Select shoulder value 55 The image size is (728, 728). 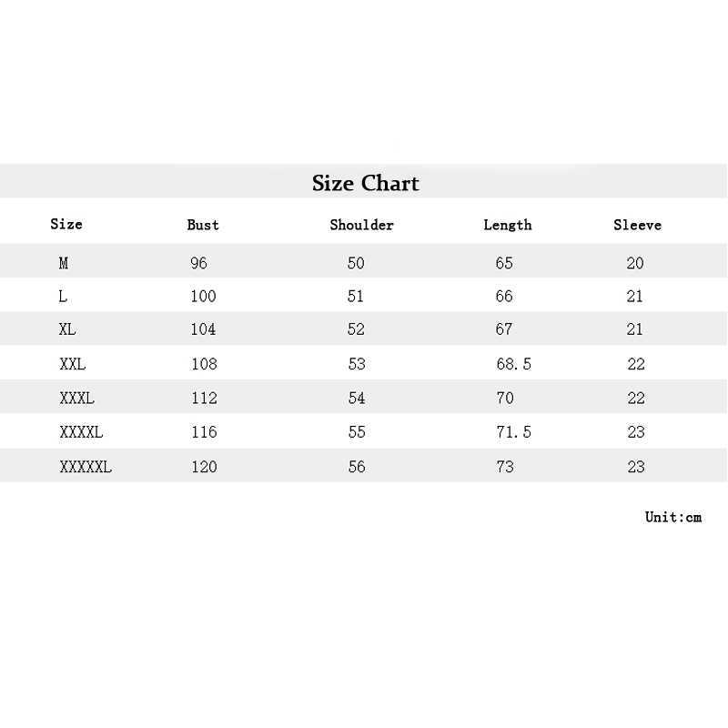coord(357,432)
